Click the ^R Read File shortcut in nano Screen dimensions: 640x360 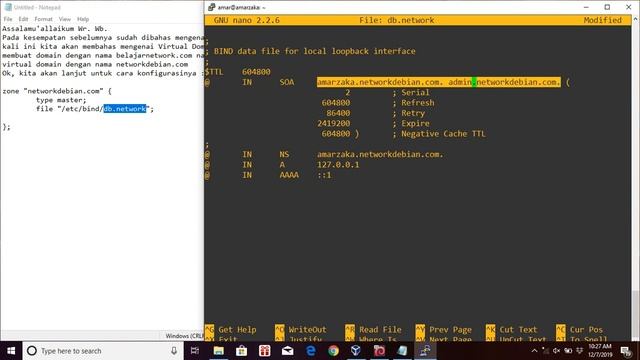click(x=373, y=329)
